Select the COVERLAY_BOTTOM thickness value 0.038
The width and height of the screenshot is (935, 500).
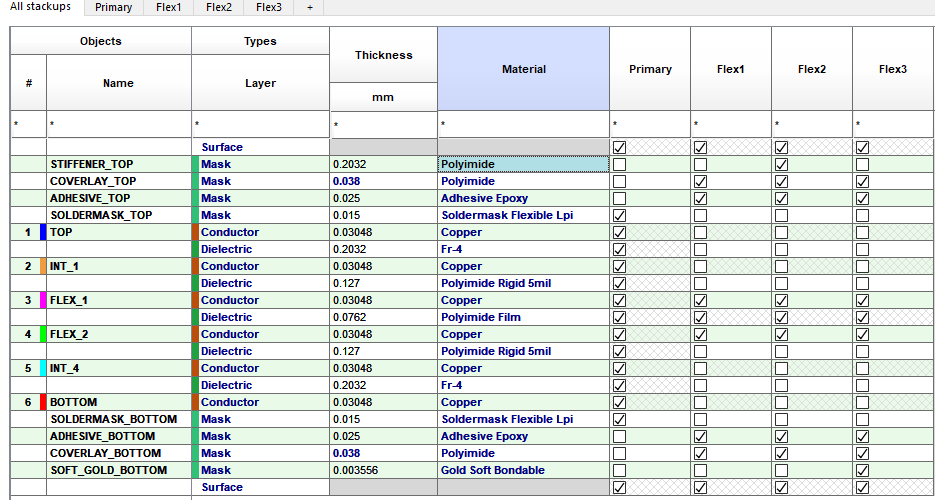pos(346,453)
